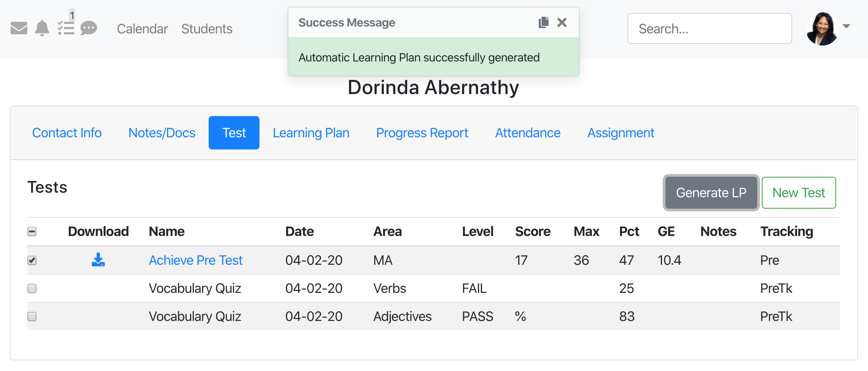The image size is (868, 371).
Task: Click the user profile avatar
Action: click(822, 28)
